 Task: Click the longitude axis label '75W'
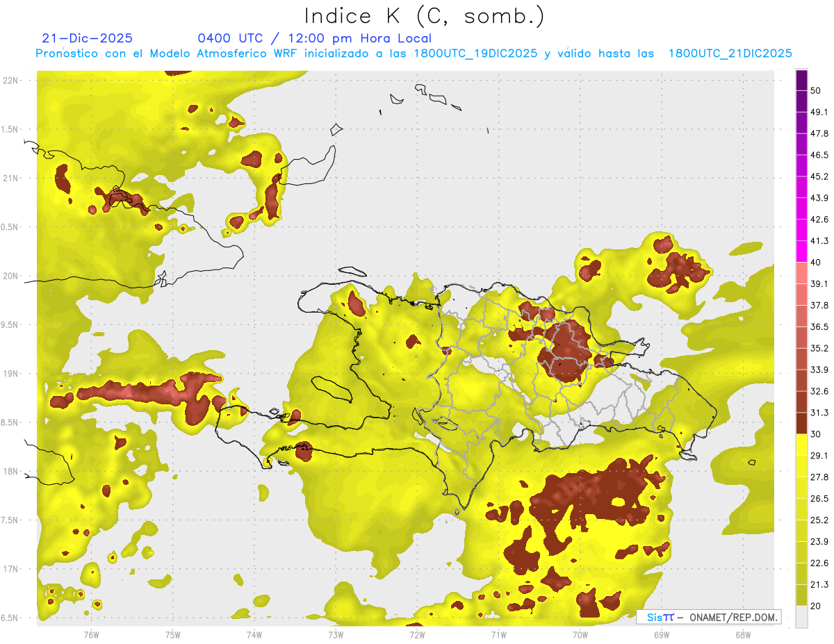pyautogui.click(x=173, y=635)
